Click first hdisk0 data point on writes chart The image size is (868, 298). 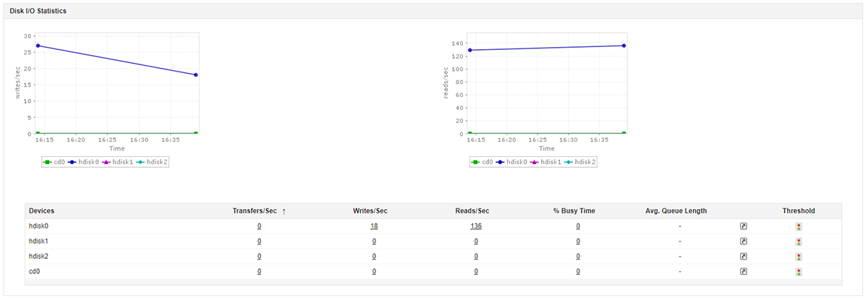click(x=38, y=46)
